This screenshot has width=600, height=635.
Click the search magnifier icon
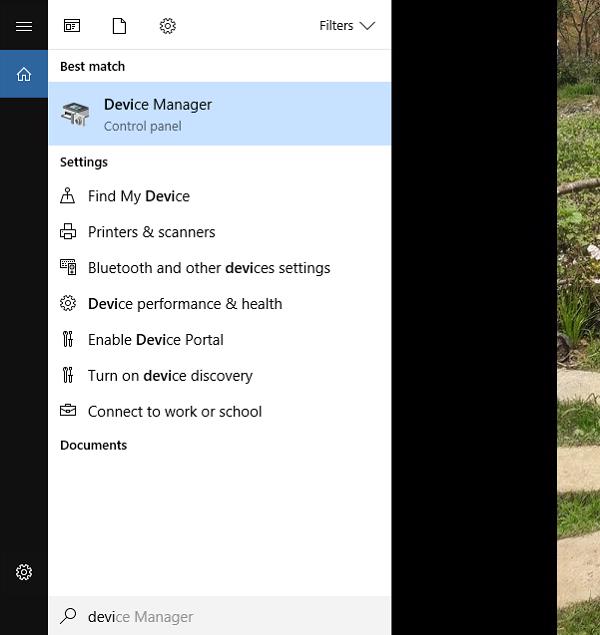click(x=68, y=616)
